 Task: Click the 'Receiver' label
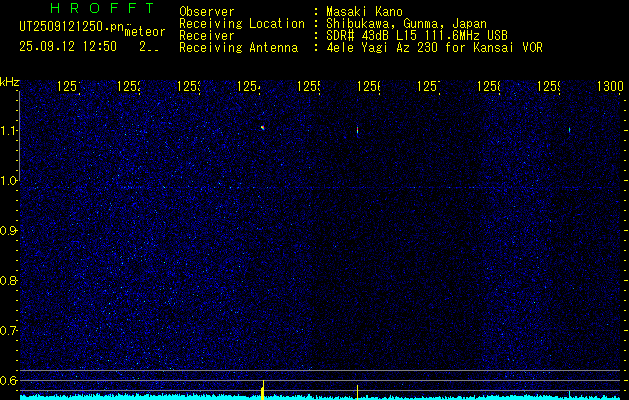[x=207, y=36]
